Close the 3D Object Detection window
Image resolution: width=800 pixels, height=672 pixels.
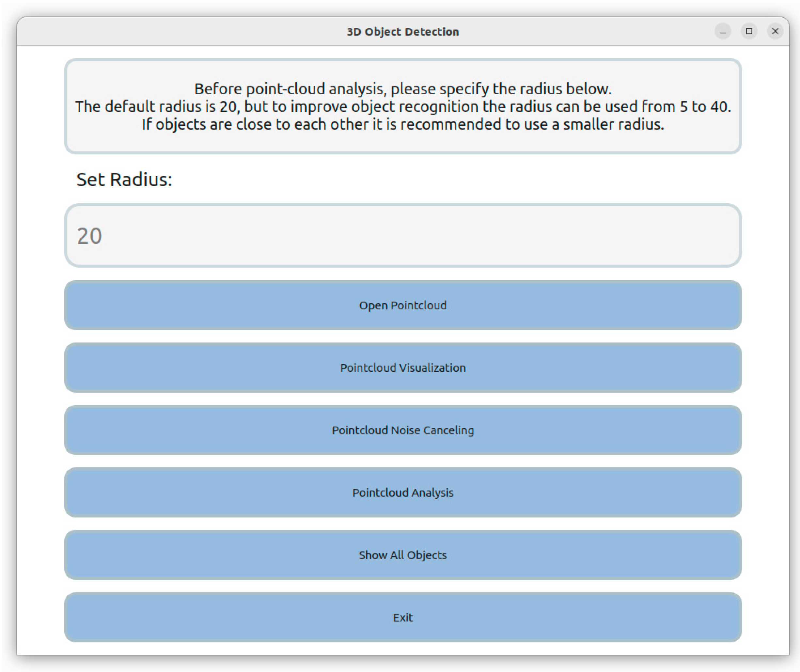[x=775, y=31]
